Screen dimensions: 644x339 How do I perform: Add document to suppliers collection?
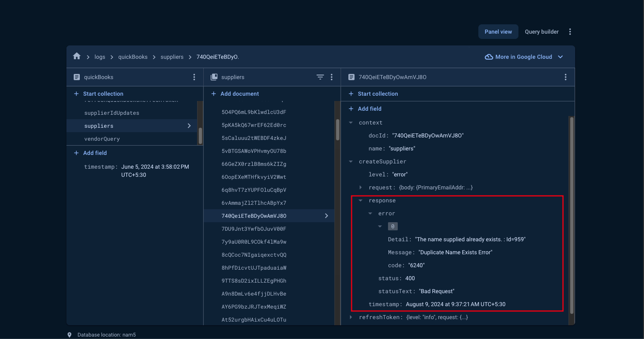coord(239,94)
